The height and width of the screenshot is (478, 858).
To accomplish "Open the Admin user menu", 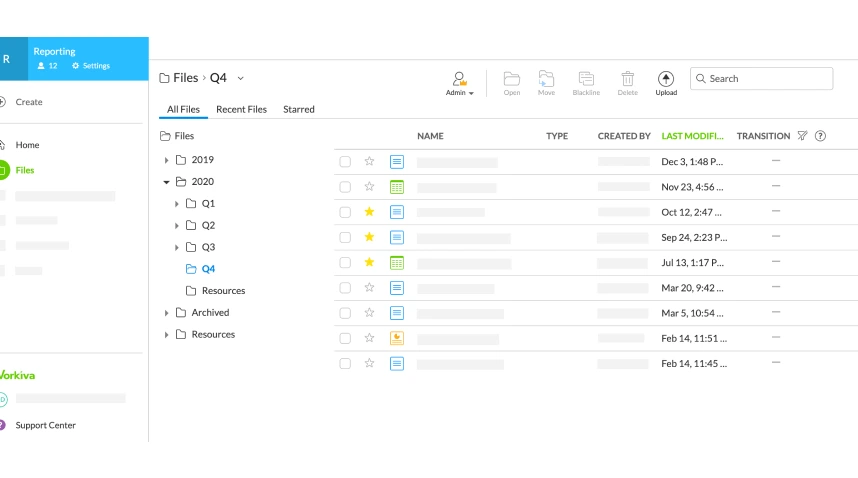I will (459, 82).
